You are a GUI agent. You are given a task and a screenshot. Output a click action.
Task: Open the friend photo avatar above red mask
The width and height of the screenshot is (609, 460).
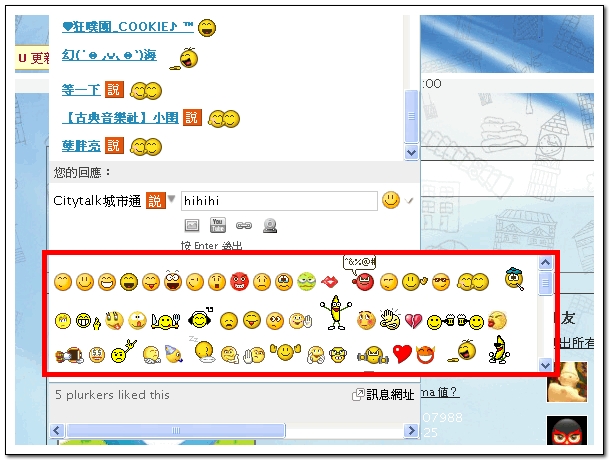(x=567, y=382)
